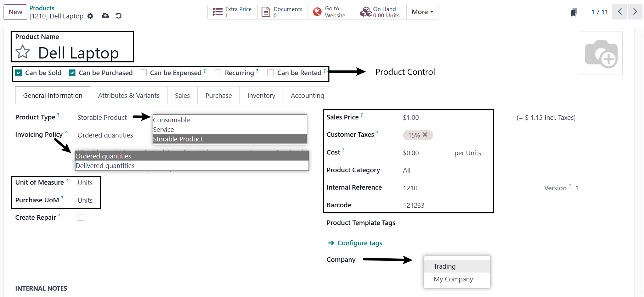644x297 pixels.
Task: Open the gear actions menu beside product title
Action: click(90, 16)
